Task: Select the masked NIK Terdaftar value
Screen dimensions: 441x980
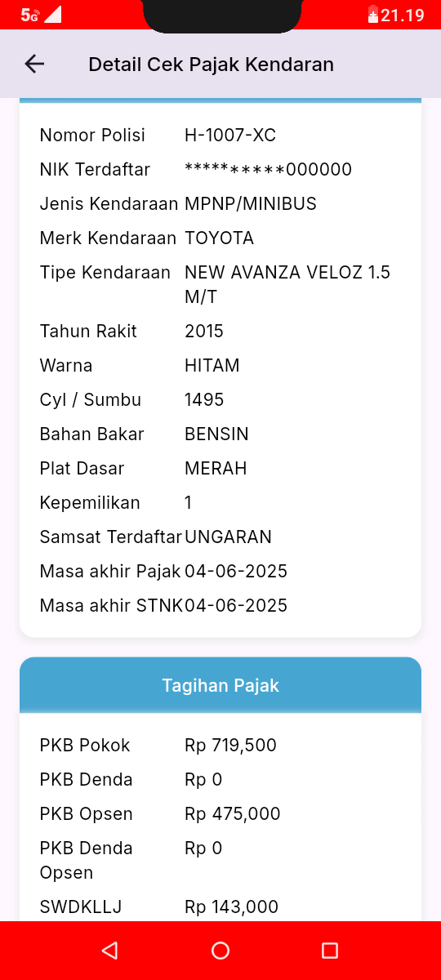Action: [268, 169]
